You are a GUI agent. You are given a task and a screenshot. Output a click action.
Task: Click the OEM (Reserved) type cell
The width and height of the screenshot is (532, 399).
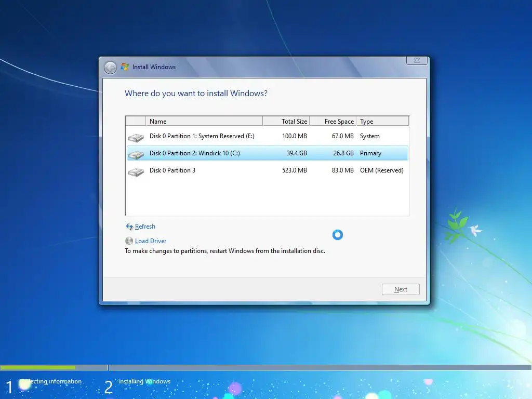point(382,170)
